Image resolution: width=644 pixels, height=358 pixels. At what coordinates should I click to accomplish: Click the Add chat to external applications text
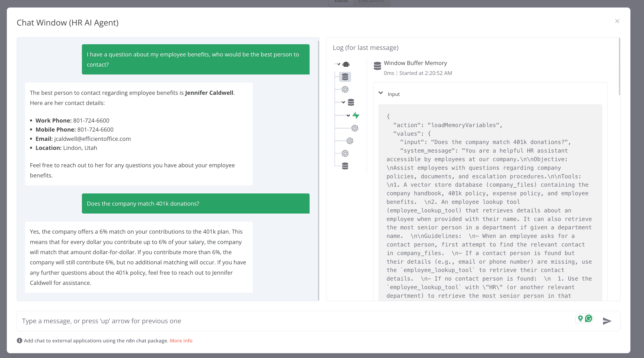tap(96, 340)
